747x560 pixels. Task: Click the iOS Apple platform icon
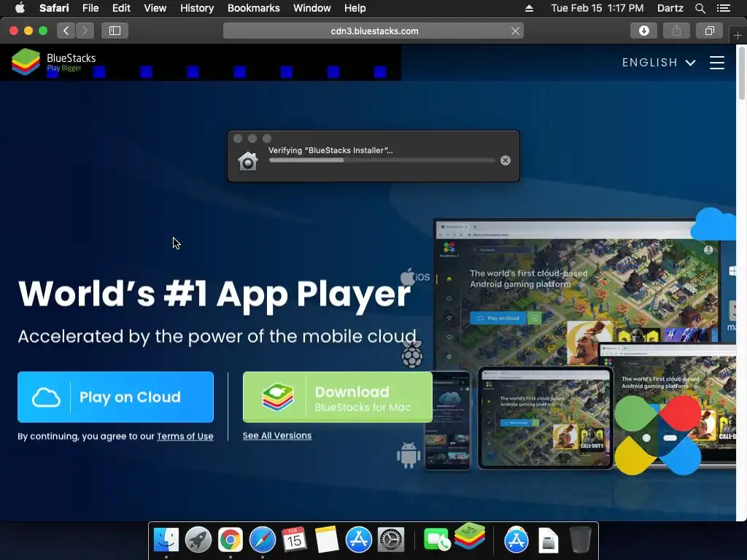pyautogui.click(x=415, y=276)
